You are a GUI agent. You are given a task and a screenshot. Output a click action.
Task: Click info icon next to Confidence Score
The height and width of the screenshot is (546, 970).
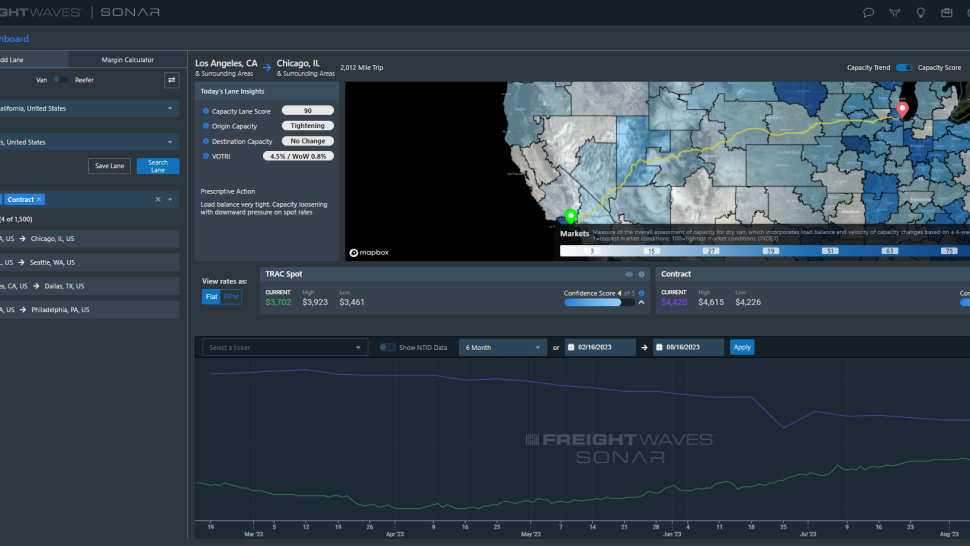click(x=642, y=293)
